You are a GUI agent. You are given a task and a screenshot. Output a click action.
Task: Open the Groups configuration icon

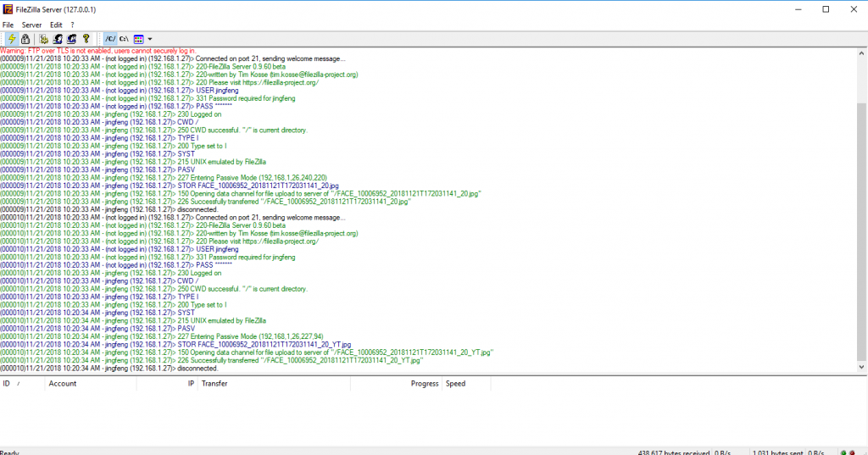(x=71, y=39)
